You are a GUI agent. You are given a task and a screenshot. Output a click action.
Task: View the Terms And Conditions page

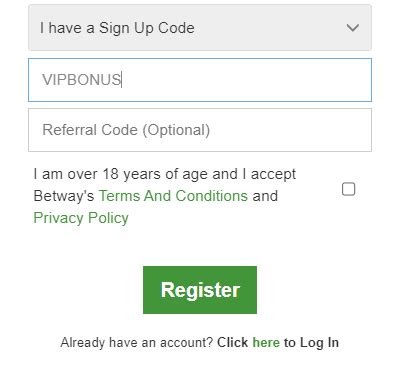pos(173,196)
